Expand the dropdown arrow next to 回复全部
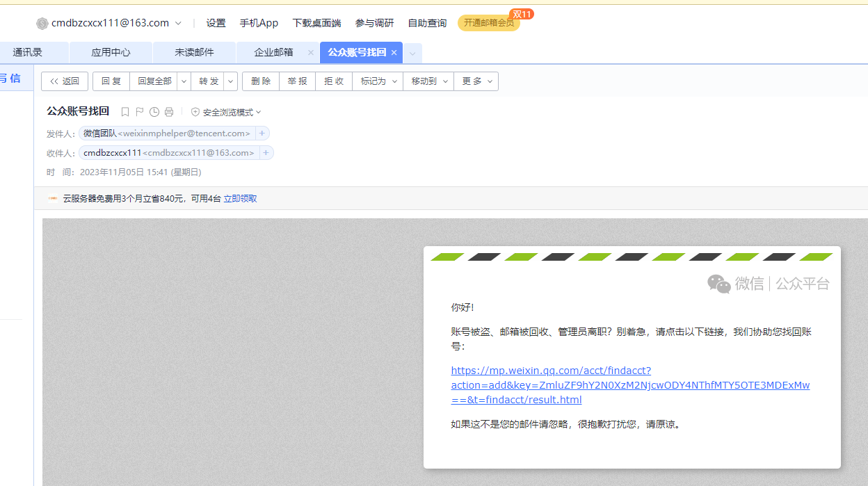Image resolution: width=868 pixels, height=486 pixels. [184, 81]
